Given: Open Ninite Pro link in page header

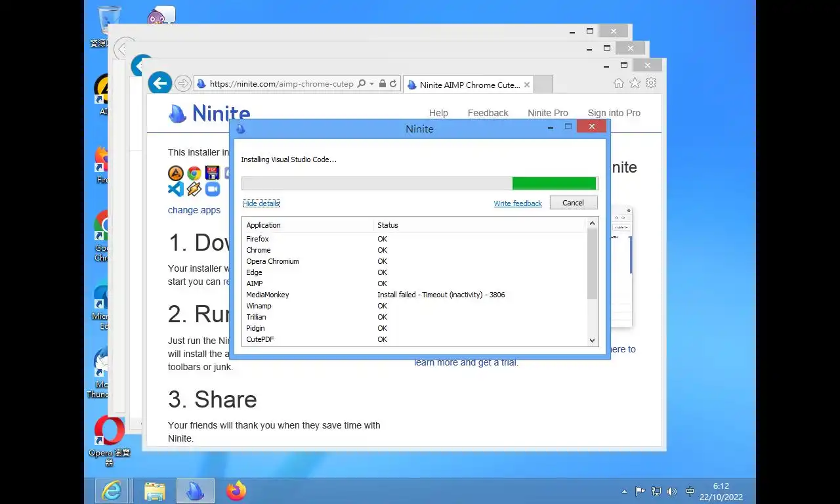Looking at the screenshot, I should (548, 113).
